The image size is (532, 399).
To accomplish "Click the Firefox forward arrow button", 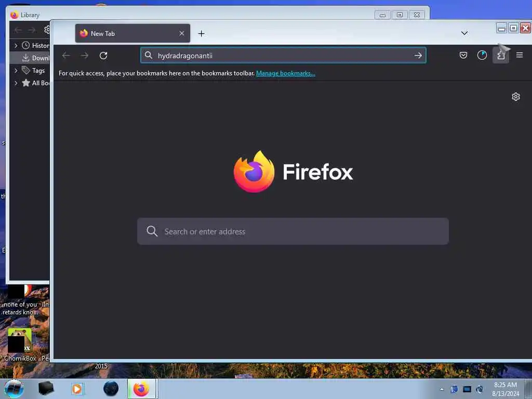I will (x=85, y=55).
